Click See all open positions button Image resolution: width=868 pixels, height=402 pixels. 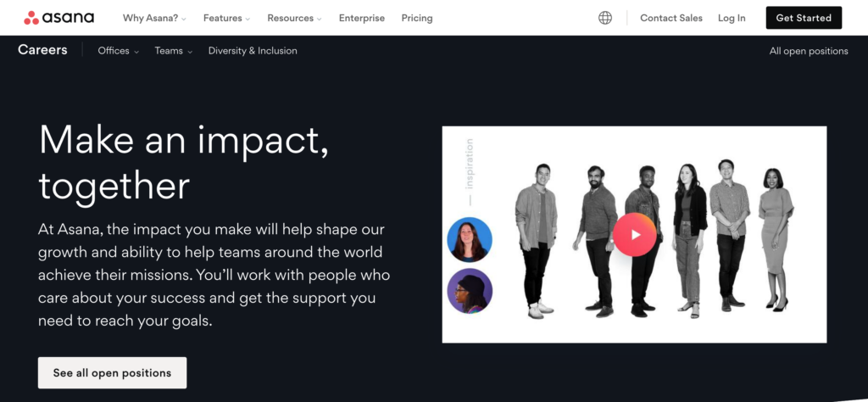click(113, 372)
